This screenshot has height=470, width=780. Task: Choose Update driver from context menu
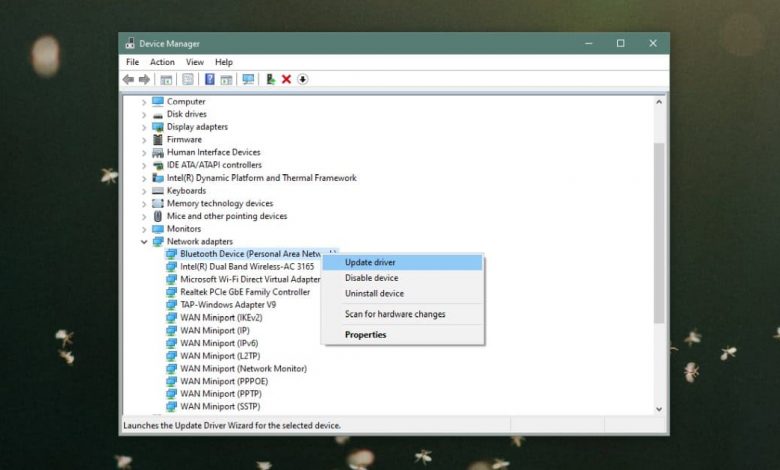coord(402,262)
